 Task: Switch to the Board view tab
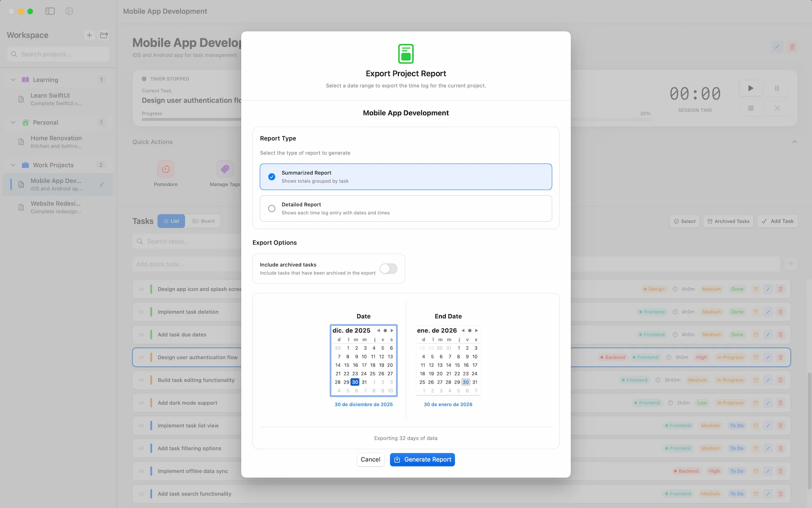tap(203, 221)
